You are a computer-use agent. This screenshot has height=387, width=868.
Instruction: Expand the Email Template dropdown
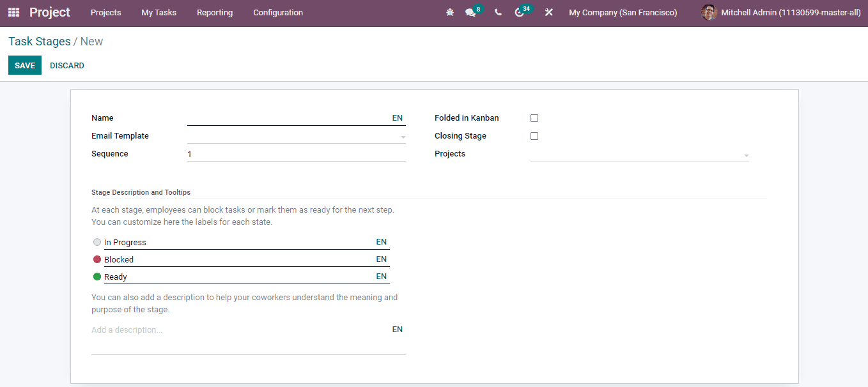(x=403, y=136)
